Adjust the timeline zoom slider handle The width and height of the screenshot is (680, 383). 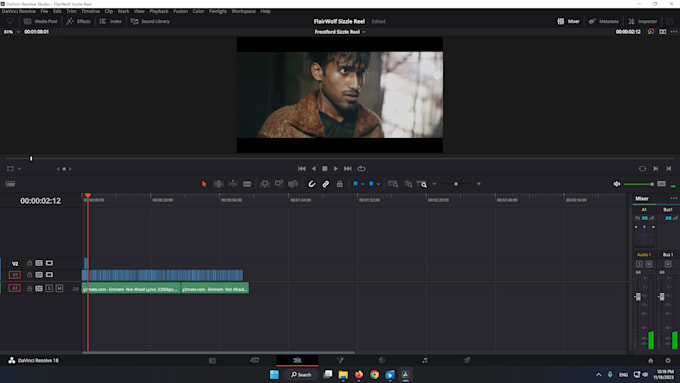(x=456, y=184)
